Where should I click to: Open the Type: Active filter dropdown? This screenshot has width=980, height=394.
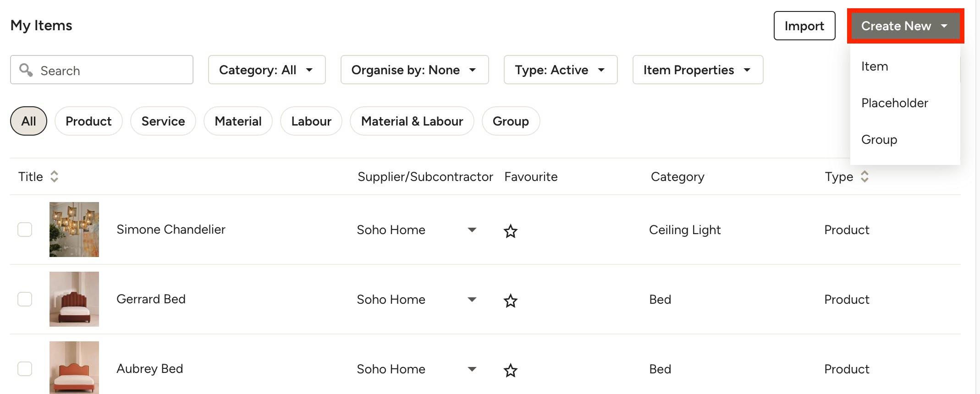(x=560, y=70)
